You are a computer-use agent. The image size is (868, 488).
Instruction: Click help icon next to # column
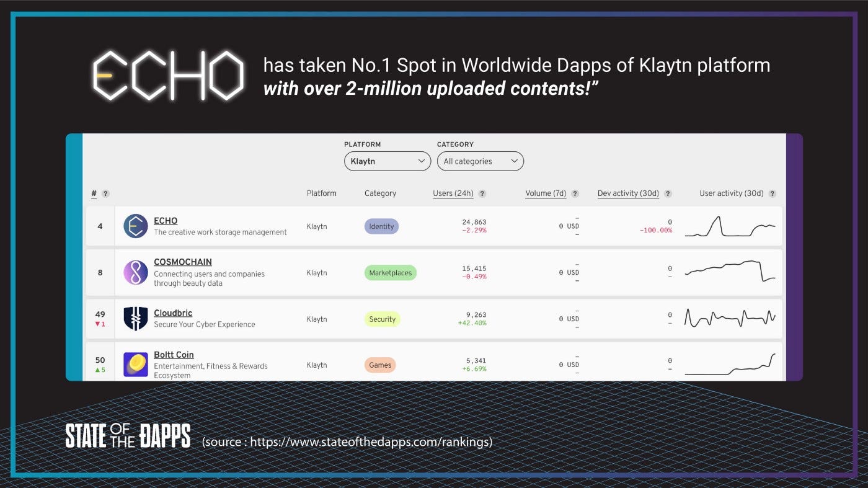pyautogui.click(x=105, y=193)
